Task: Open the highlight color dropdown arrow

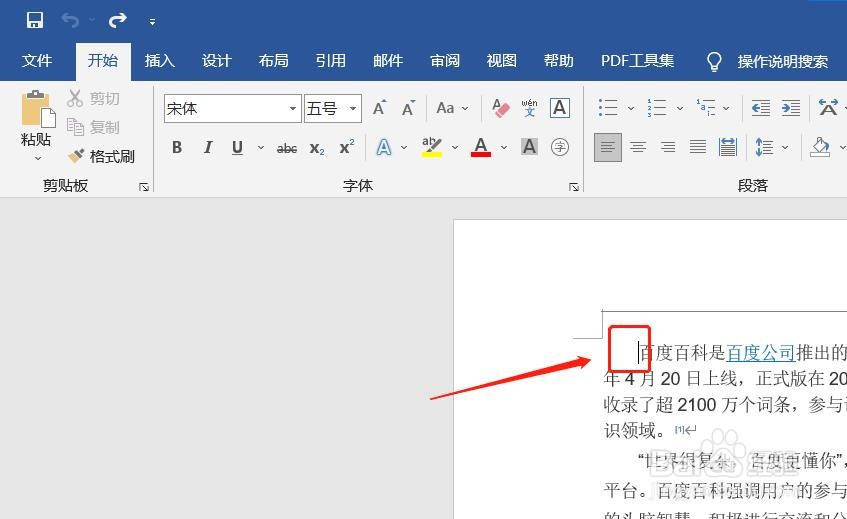Action: [455, 147]
